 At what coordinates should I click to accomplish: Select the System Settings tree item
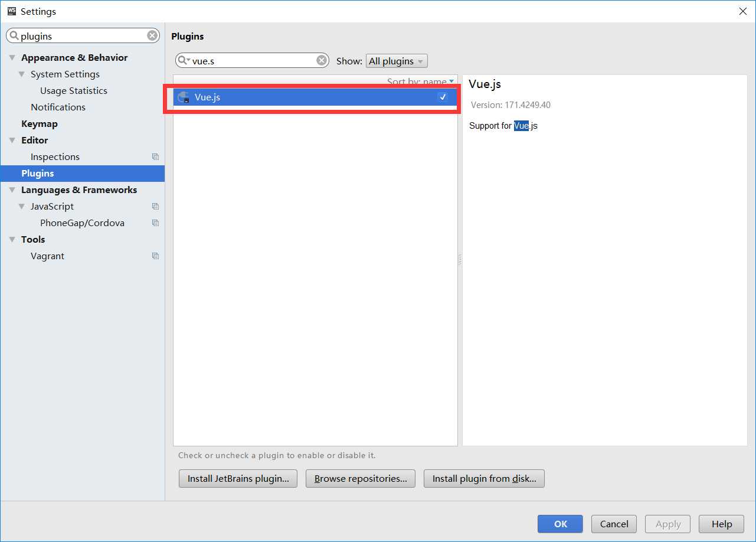click(65, 74)
